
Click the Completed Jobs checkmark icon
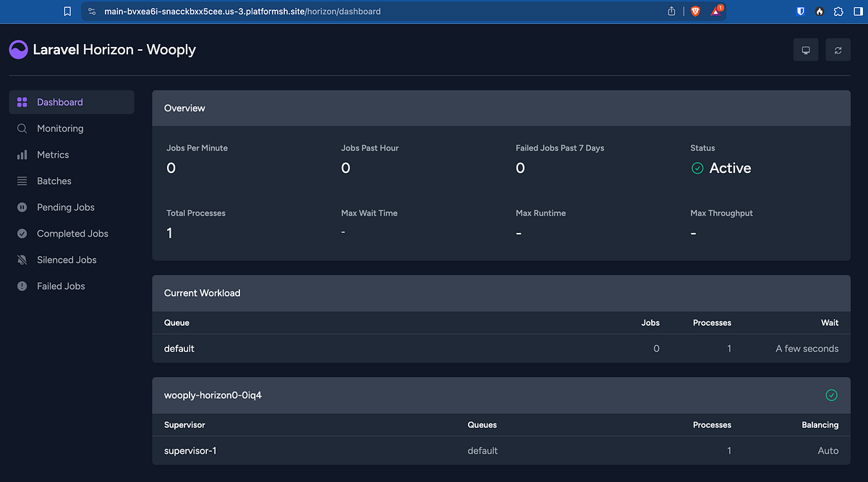click(x=22, y=233)
